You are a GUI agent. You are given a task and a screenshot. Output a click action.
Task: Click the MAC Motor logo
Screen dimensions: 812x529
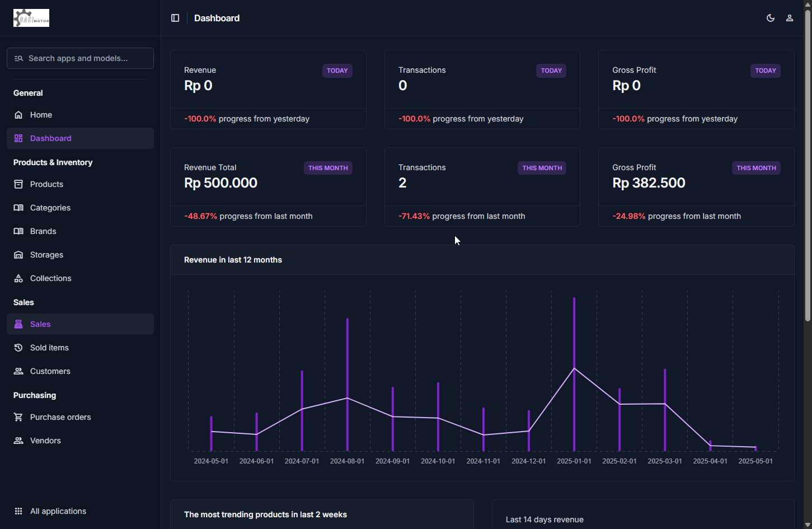click(31, 18)
